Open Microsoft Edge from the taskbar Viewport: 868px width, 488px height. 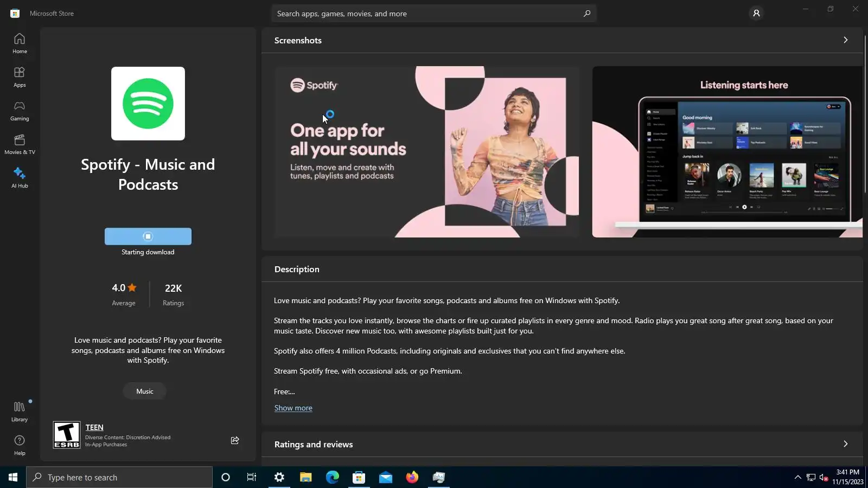[333, 477]
